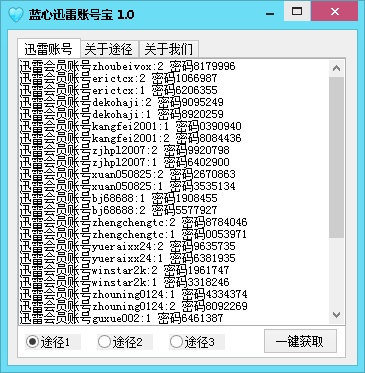Click the row with dekohaji:2
Image resolution: width=365 pixels, height=373 pixels.
pos(121,102)
